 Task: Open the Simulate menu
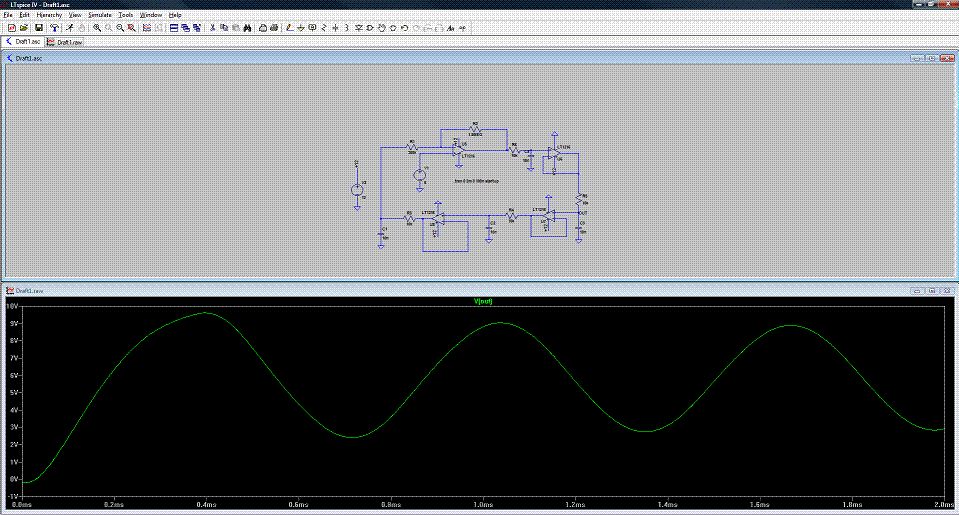tap(99, 16)
